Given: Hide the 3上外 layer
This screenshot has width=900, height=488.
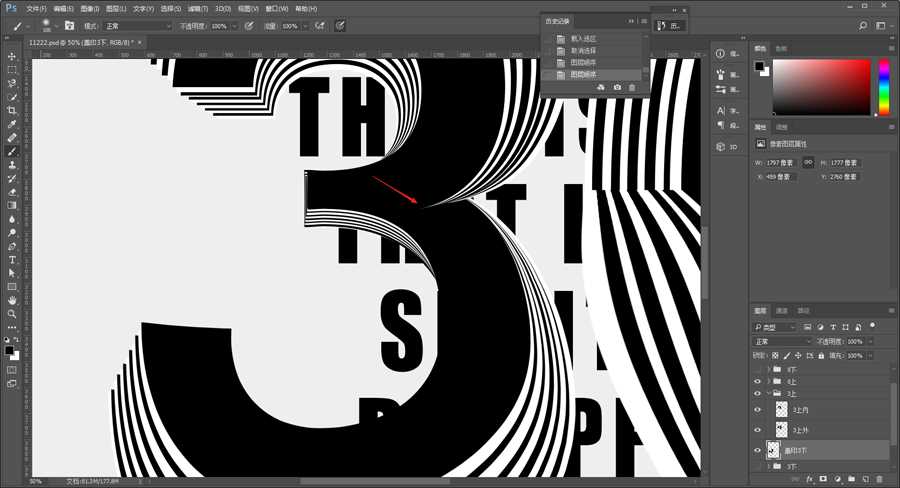Looking at the screenshot, I should 757,430.
